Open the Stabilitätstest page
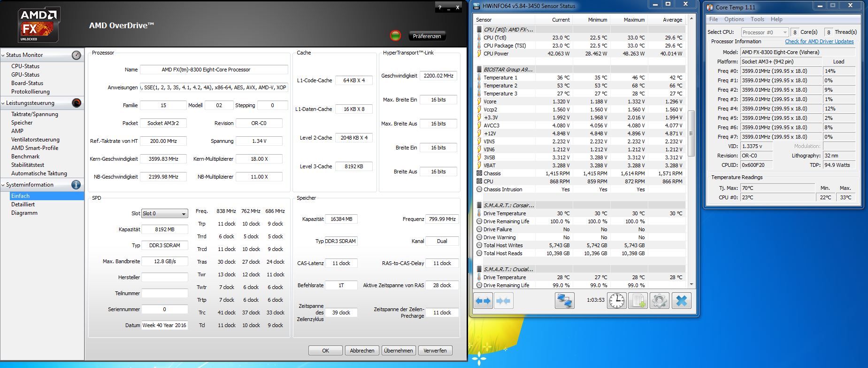868x368 pixels. coord(28,165)
